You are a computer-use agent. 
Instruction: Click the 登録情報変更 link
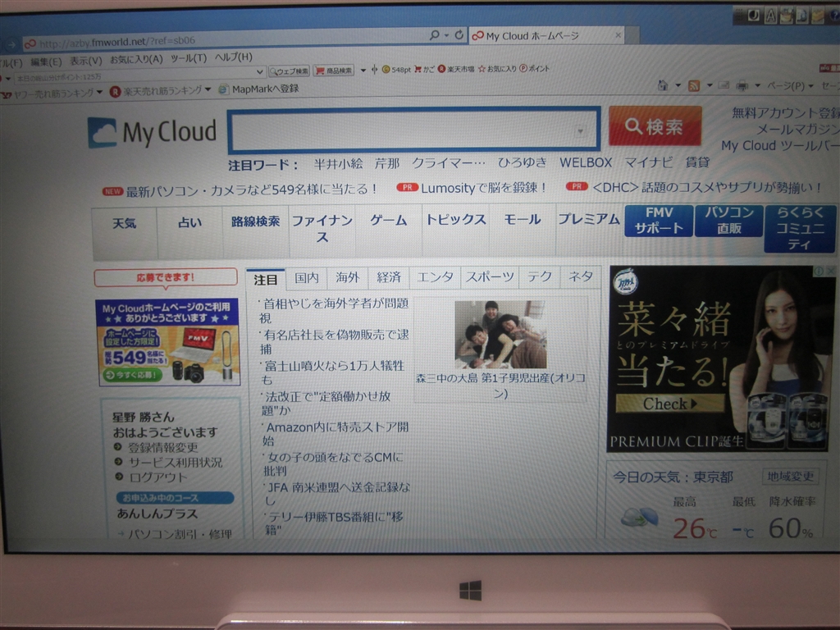click(163, 447)
